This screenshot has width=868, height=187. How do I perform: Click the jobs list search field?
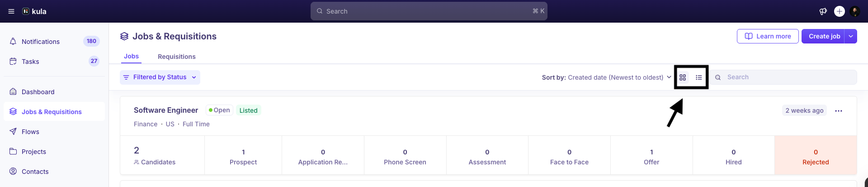coord(783,77)
